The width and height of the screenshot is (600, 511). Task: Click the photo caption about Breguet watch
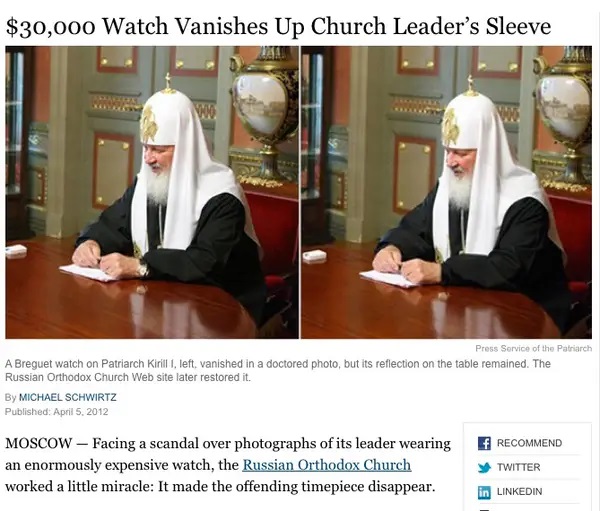click(x=278, y=370)
